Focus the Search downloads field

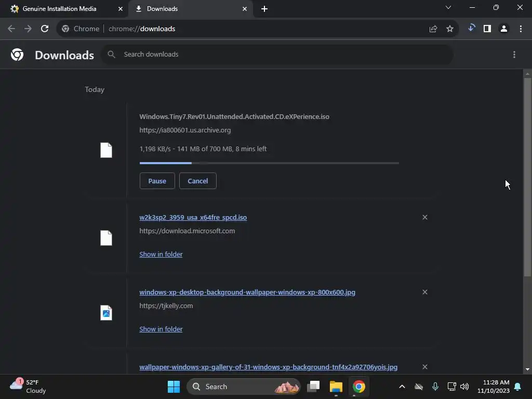tap(277, 54)
